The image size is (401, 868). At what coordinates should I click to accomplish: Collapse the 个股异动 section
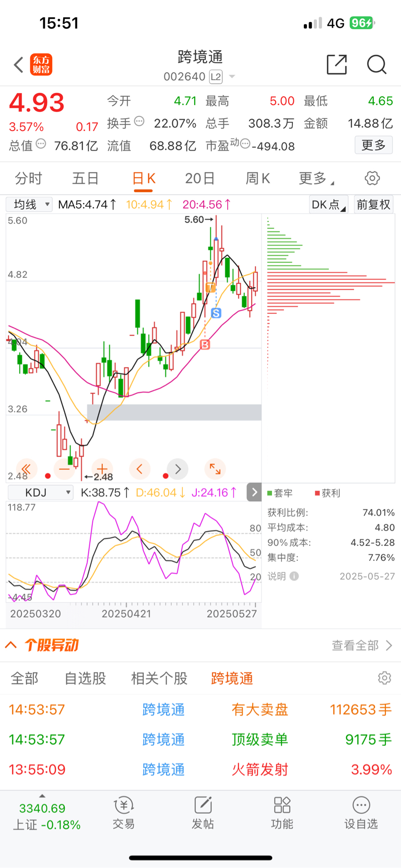coord(11,645)
